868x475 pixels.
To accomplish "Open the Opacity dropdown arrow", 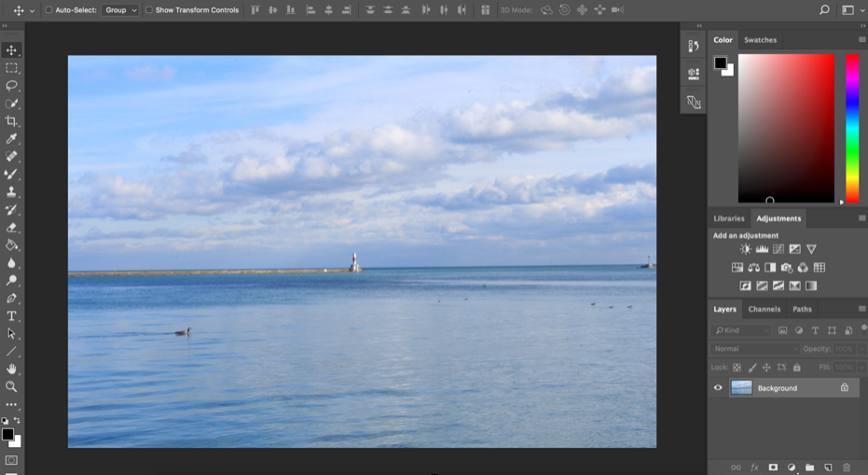I will 861,349.
